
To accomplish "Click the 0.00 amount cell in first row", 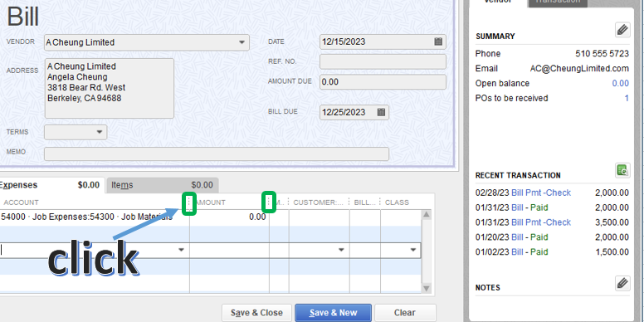I will pos(230,217).
